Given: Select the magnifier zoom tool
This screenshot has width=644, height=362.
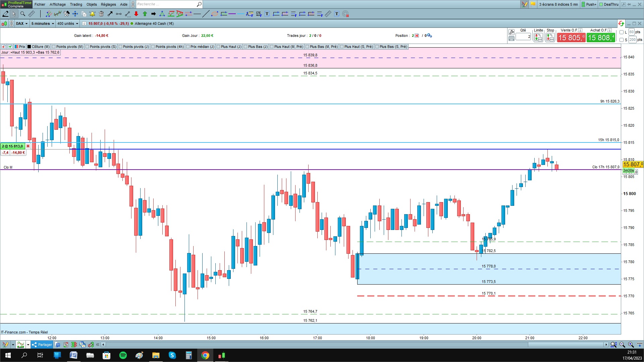Looking at the screenshot, I should point(23,14).
